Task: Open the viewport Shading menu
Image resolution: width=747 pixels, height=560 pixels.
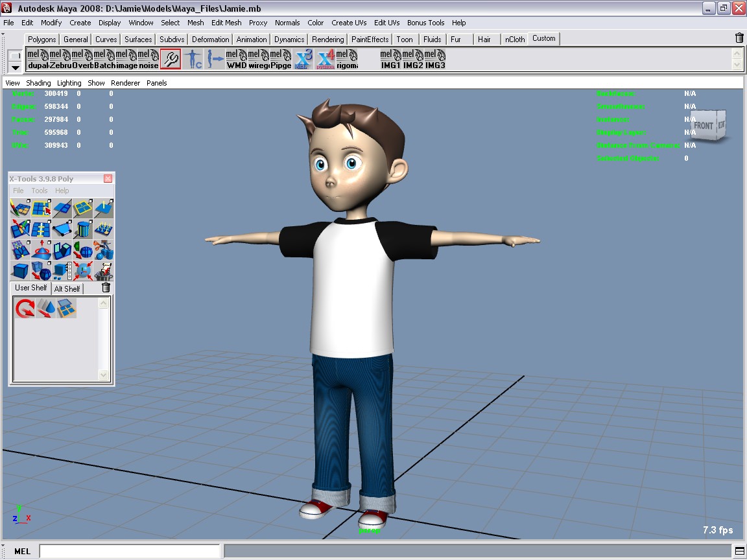Action: [39, 83]
